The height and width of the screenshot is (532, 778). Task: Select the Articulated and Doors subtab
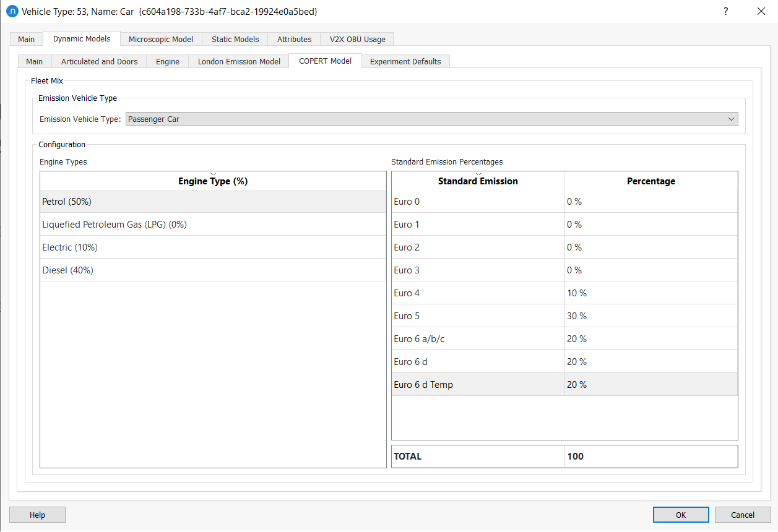99,61
